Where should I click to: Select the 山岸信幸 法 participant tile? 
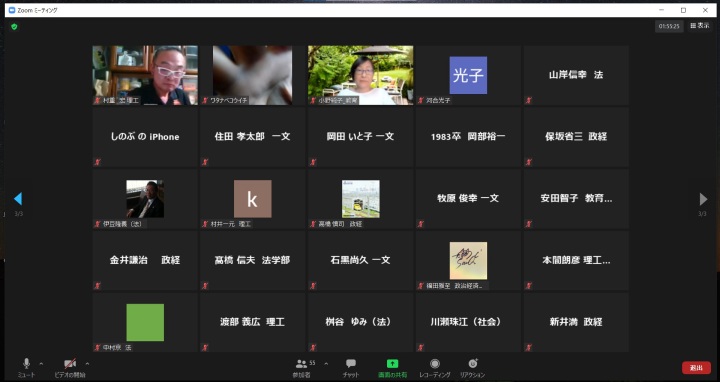(576, 75)
